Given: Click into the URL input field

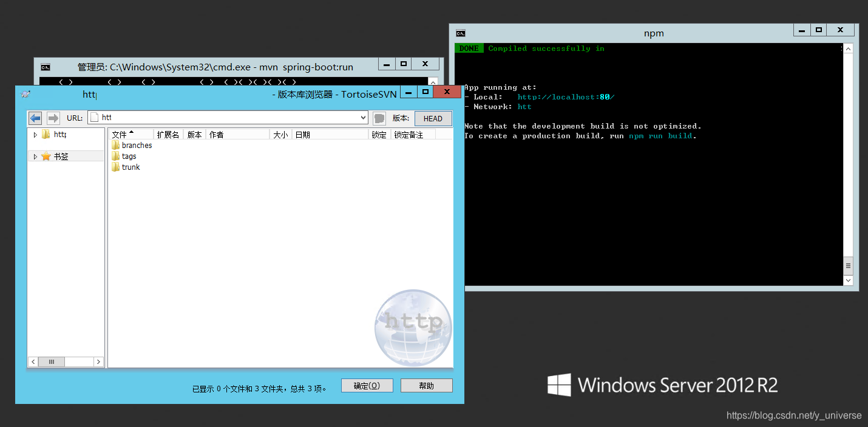Looking at the screenshot, I should pyautogui.click(x=228, y=118).
